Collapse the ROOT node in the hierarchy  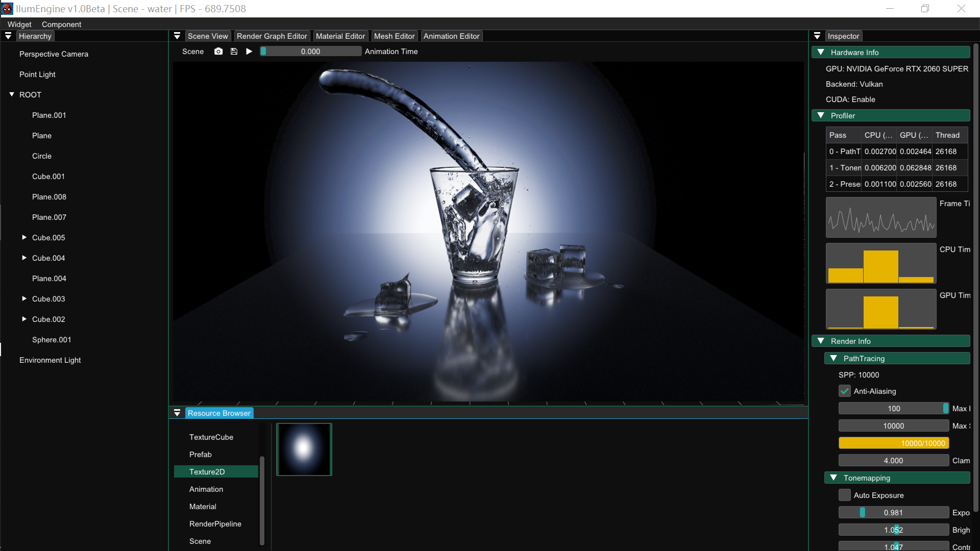click(x=12, y=95)
